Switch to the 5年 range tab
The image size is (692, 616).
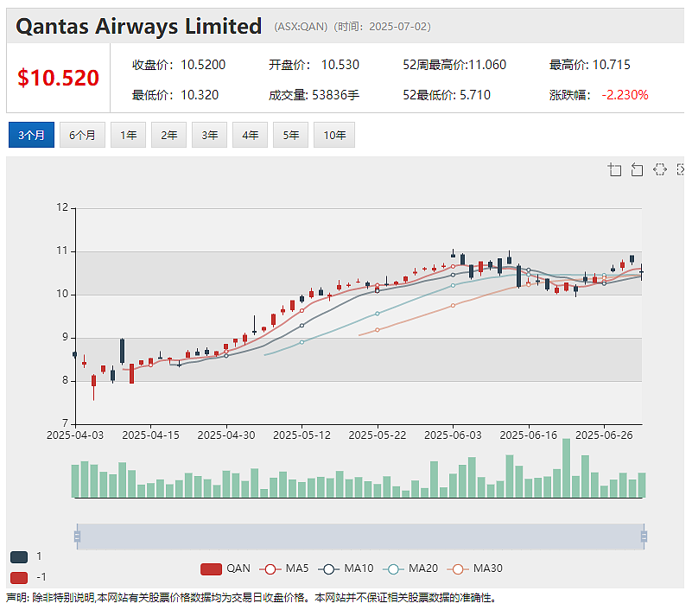click(290, 135)
